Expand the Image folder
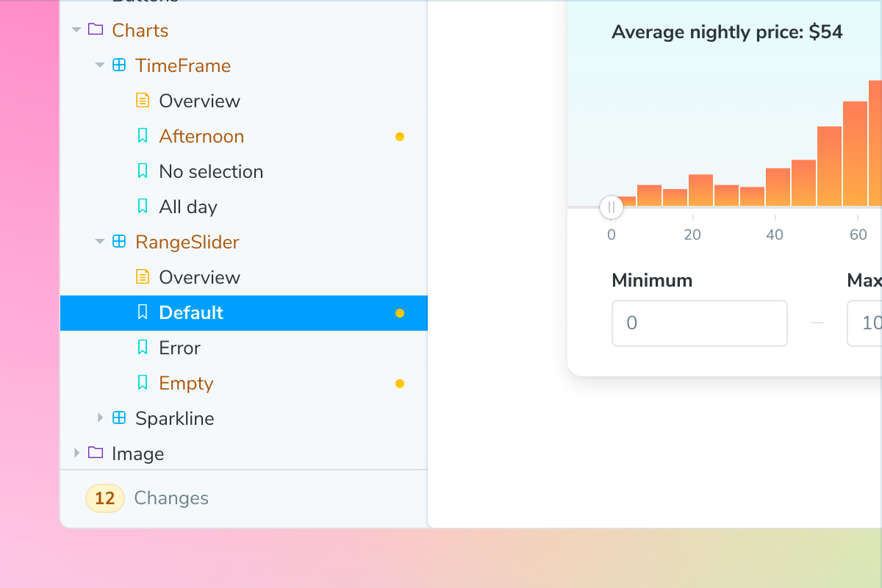Image resolution: width=882 pixels, height=588 pixels. 76,453
